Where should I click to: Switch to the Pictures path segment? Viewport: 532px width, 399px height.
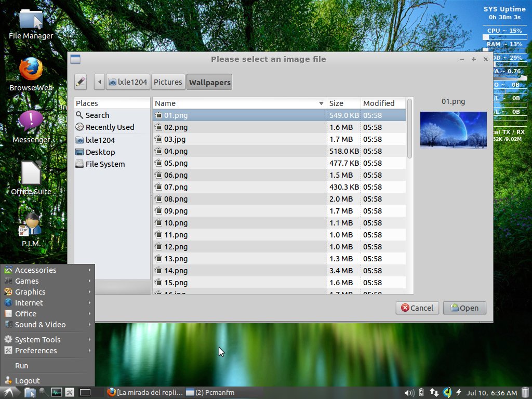tap(168, 82)
